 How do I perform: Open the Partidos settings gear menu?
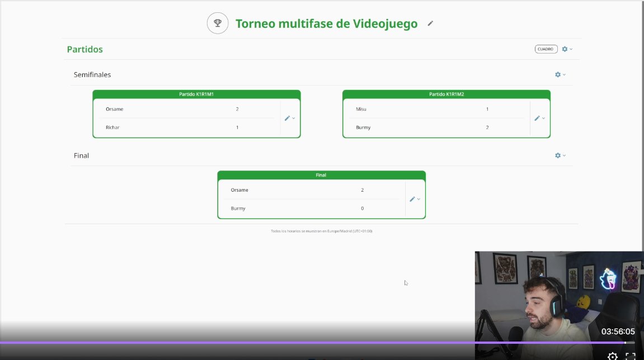[x=567, y=49]
